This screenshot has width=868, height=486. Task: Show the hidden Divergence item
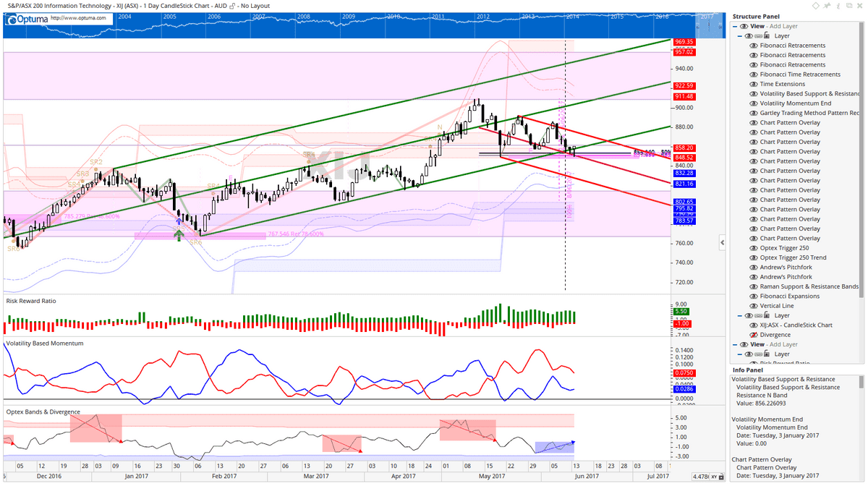pyautogui.click(x=754, y=335)
